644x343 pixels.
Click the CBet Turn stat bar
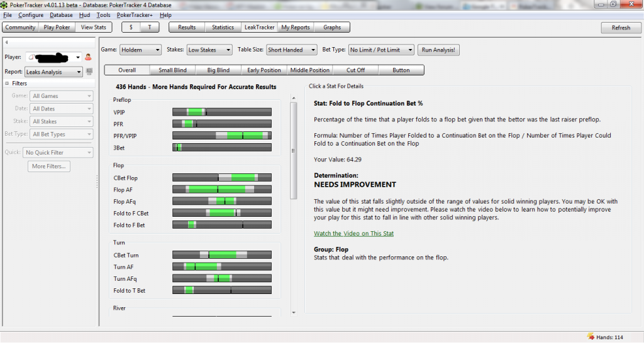pyautogui.click(x=222, y=255)
